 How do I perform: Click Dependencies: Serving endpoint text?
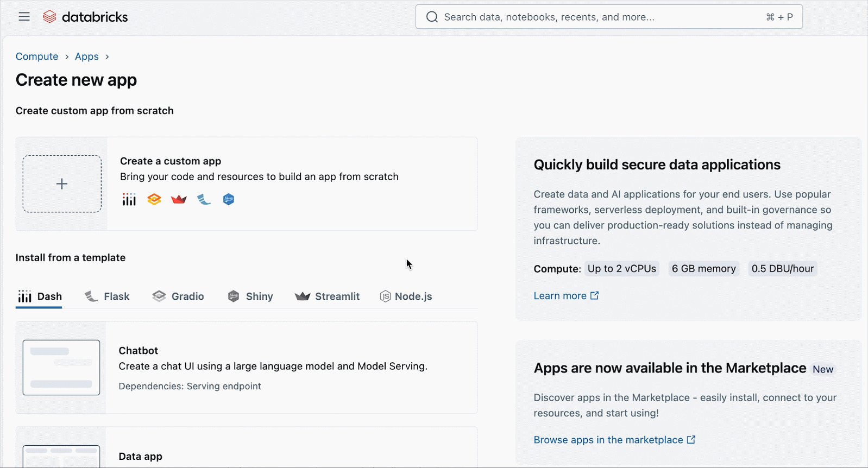click(190, 387)
